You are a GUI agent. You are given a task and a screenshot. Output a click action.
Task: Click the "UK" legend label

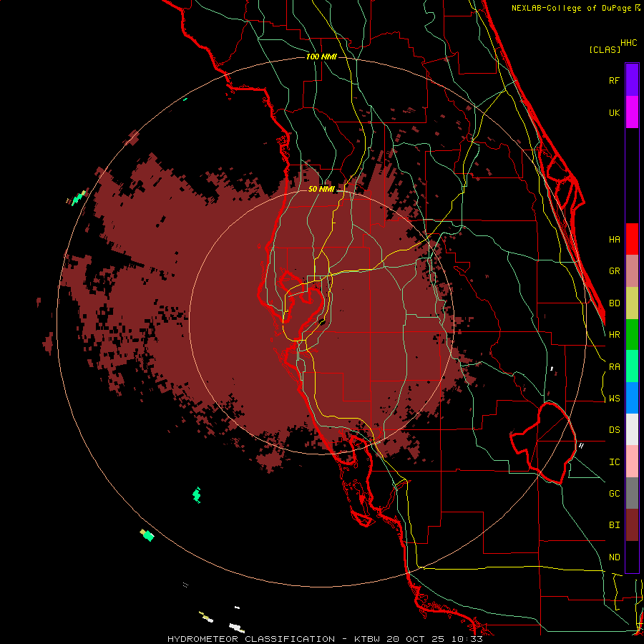pos(614,112)
